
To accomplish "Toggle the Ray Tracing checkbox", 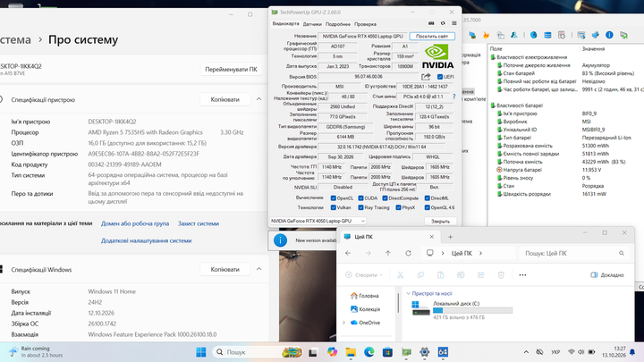I will point(360,207).
